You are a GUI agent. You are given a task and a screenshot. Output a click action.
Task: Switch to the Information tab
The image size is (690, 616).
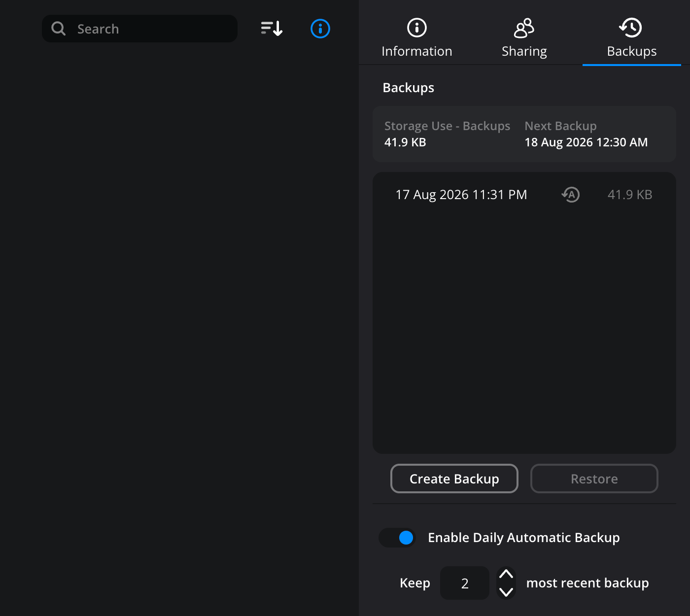click(x=417, y=38)
